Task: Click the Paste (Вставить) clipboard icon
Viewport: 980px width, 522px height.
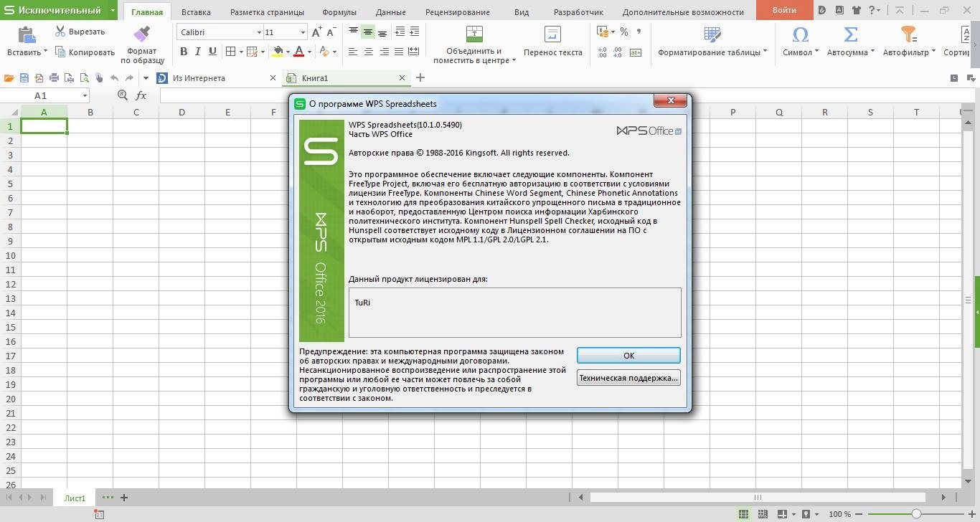Action: click(x=27, y=35)
